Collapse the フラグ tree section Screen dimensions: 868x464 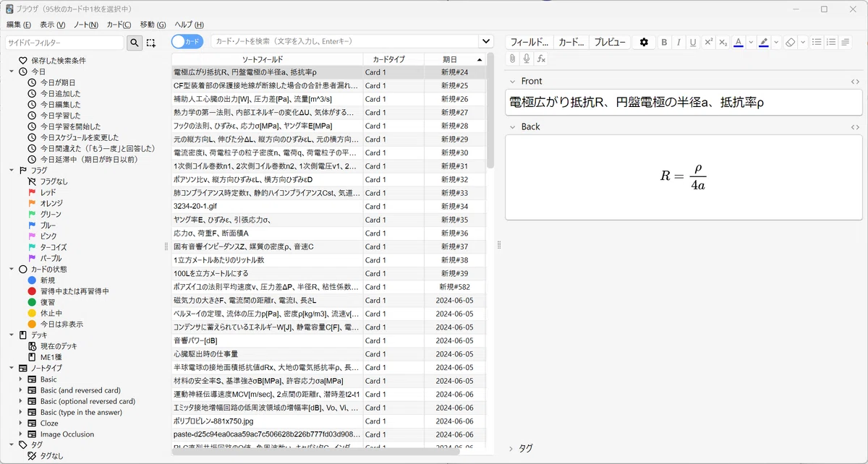pos(12,171)
